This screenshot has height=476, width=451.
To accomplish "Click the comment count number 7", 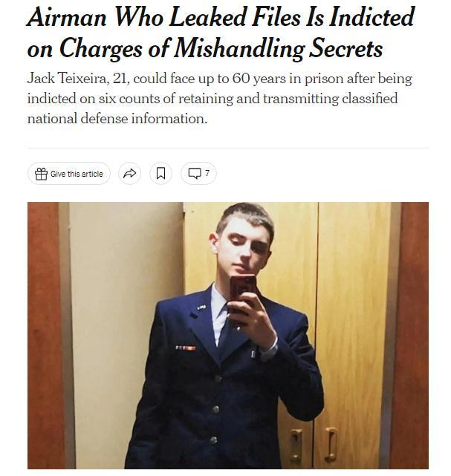I will click(207, 173).
